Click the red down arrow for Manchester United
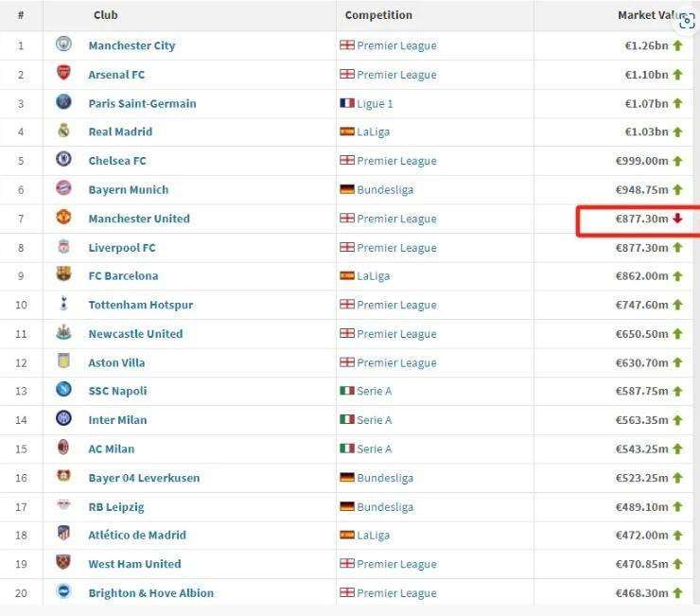 [677, 219]
